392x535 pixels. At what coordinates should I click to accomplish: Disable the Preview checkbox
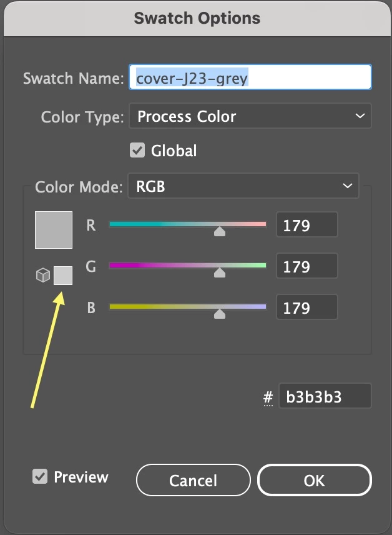[x=40, y=477]
